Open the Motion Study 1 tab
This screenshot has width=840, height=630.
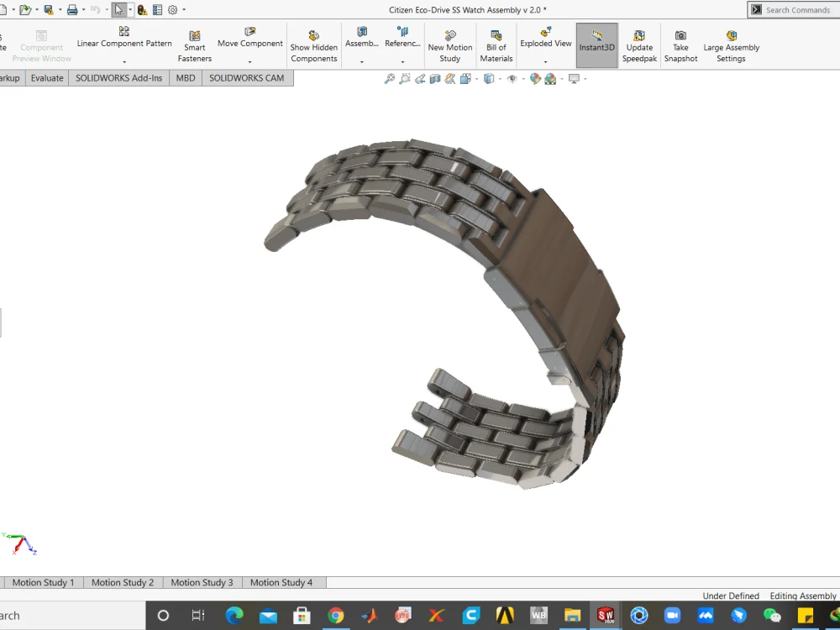coord(44,582)
